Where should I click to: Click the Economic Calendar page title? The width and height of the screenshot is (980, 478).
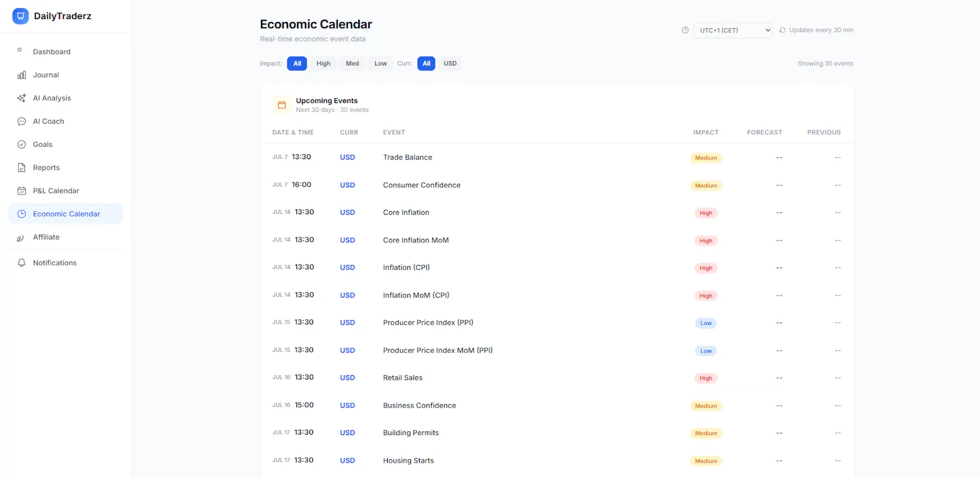316,24
